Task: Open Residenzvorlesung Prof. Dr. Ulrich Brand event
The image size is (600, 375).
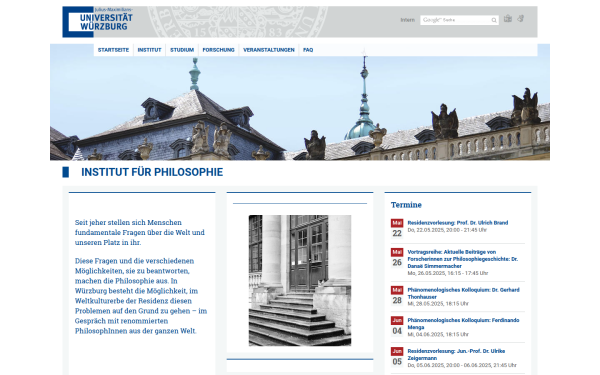Action: (x=458, y=223)
